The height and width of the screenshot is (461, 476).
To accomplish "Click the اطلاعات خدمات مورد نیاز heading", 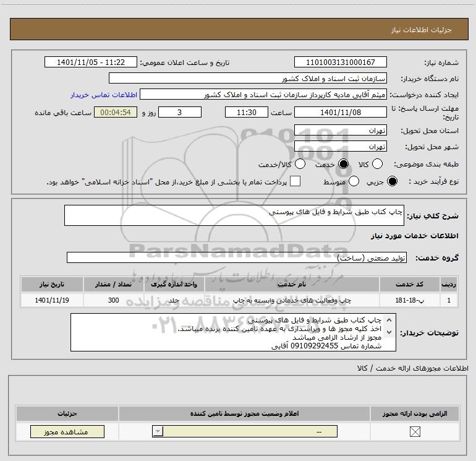I will 414,236.
